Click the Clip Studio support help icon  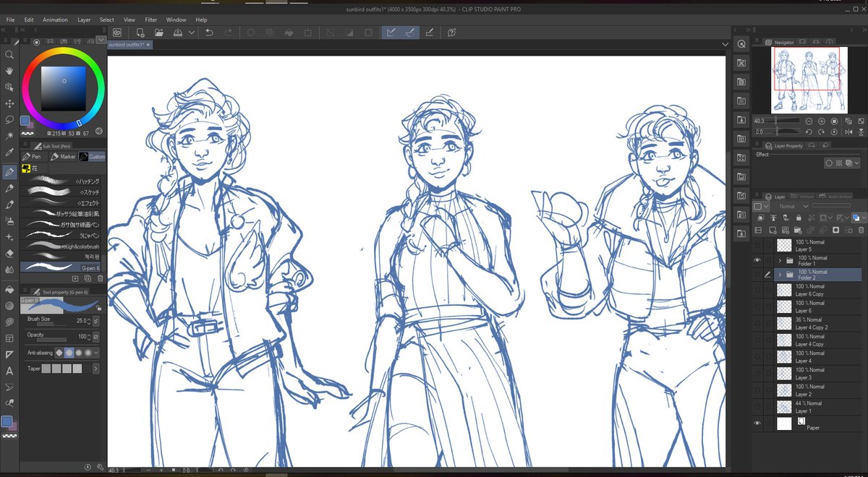[451, 33]
